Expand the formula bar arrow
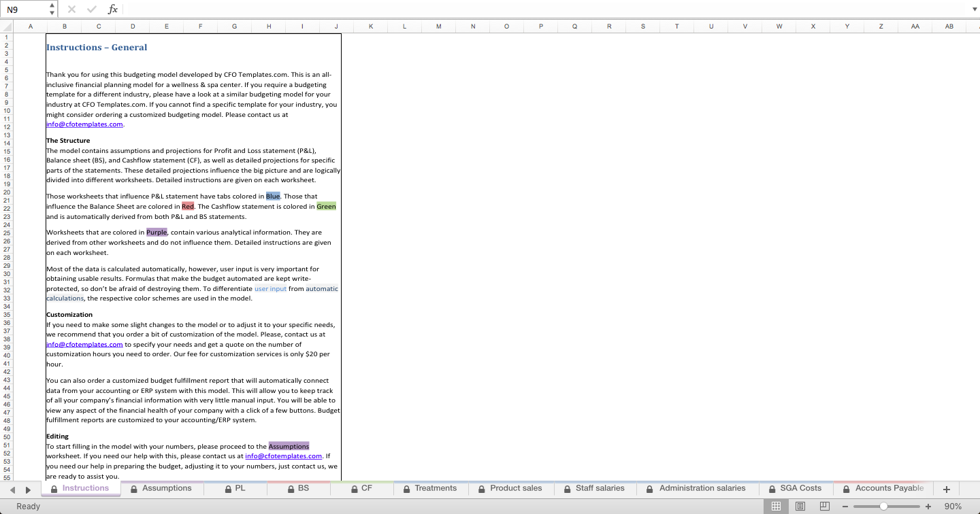980x514 pixels. tap(974, 10)
